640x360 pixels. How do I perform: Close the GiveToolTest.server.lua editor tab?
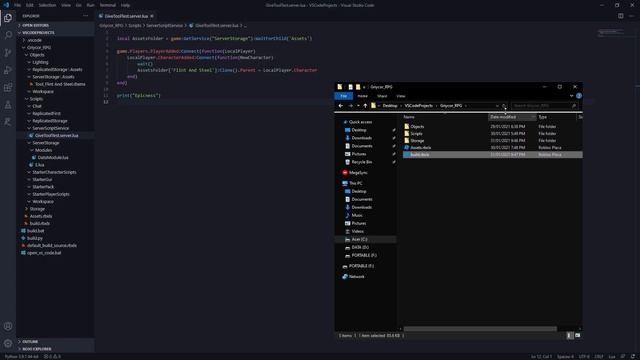[152, 16]
